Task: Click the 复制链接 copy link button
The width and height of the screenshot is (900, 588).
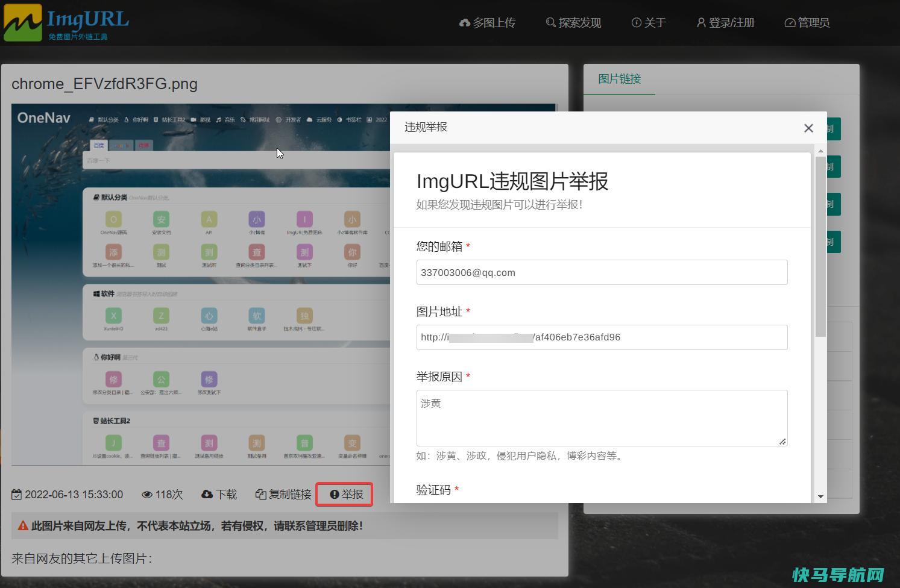Action: pos(283,495)
